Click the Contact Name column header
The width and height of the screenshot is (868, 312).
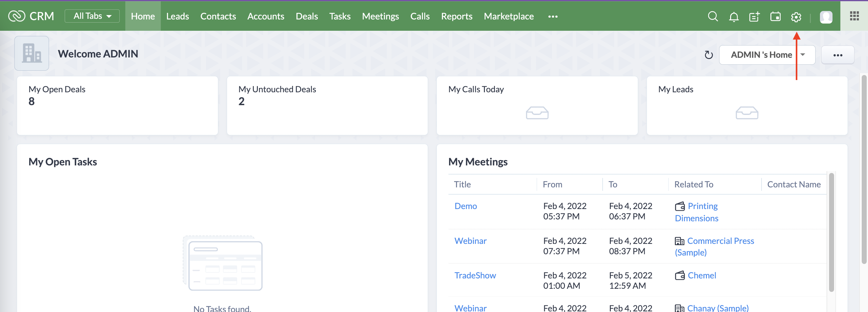coord(794,184)
